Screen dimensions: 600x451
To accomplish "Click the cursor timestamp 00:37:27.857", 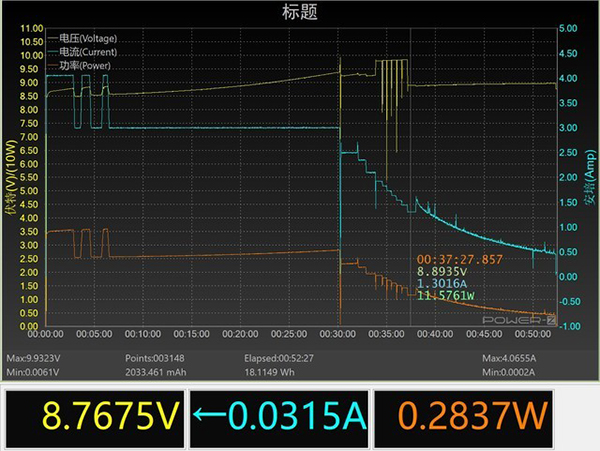I will pos(460,259).
